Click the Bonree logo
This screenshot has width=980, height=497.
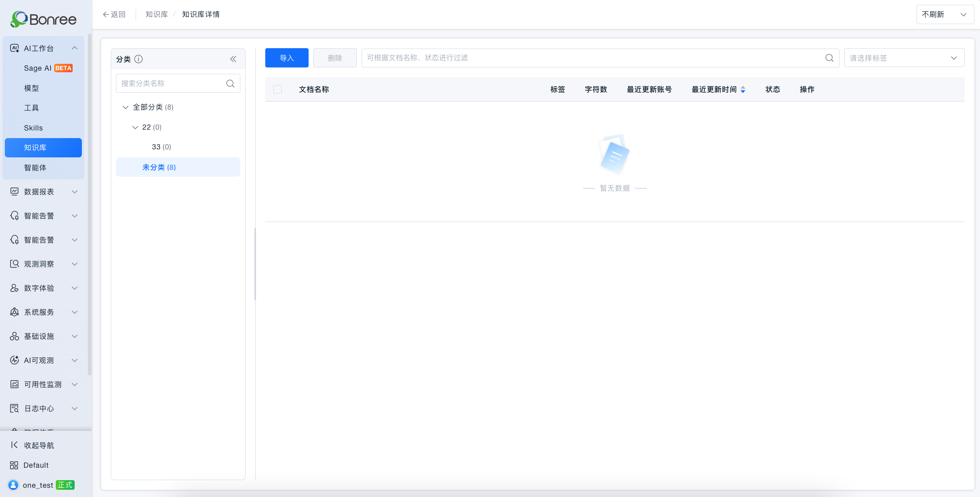coord(43,19)
